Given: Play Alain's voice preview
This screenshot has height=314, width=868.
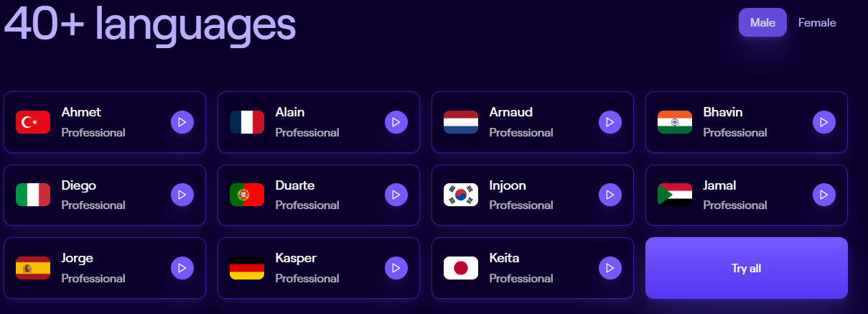Looking at the screenshot, I should click(x=396, y=122).
